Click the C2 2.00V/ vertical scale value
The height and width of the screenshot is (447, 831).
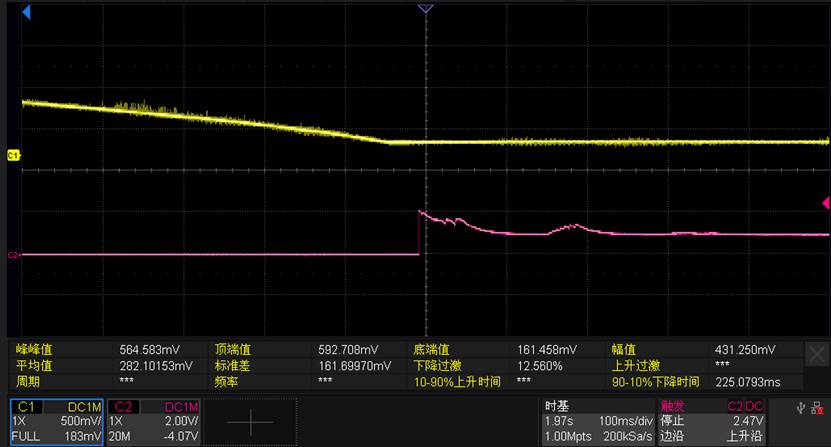182,421
